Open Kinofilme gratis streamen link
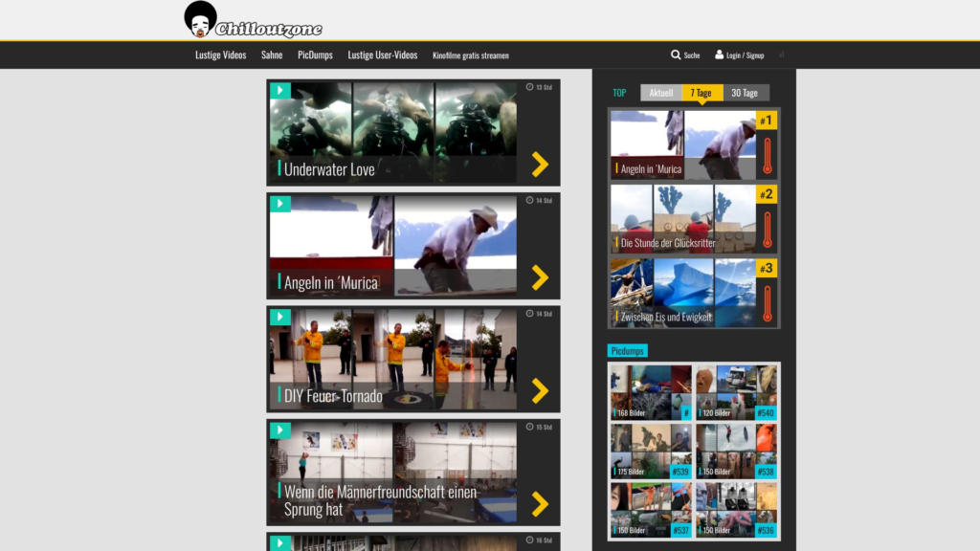This screenshot has height=551, width=980. point(471,55)
